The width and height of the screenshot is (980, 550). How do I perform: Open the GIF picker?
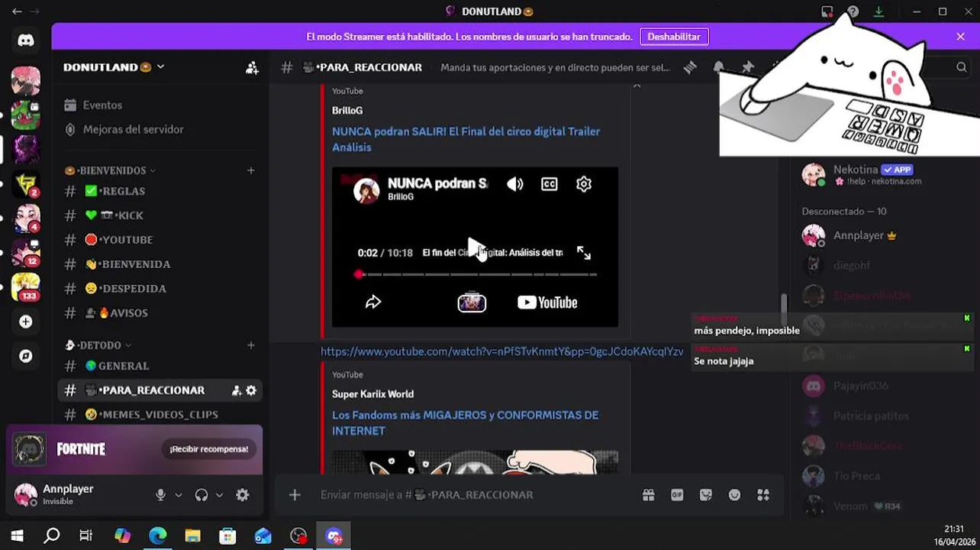coord(677,495)
